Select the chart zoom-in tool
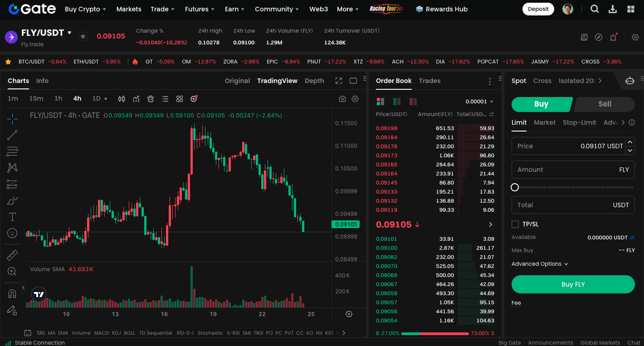This screenshot has width=644, height=346. pyautogui.click(x=12, y=272)
